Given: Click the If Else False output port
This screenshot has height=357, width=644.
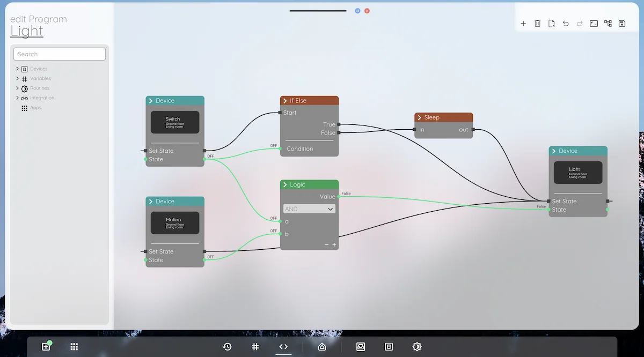Looking at the screenshot, I should (x=339, y=133).
